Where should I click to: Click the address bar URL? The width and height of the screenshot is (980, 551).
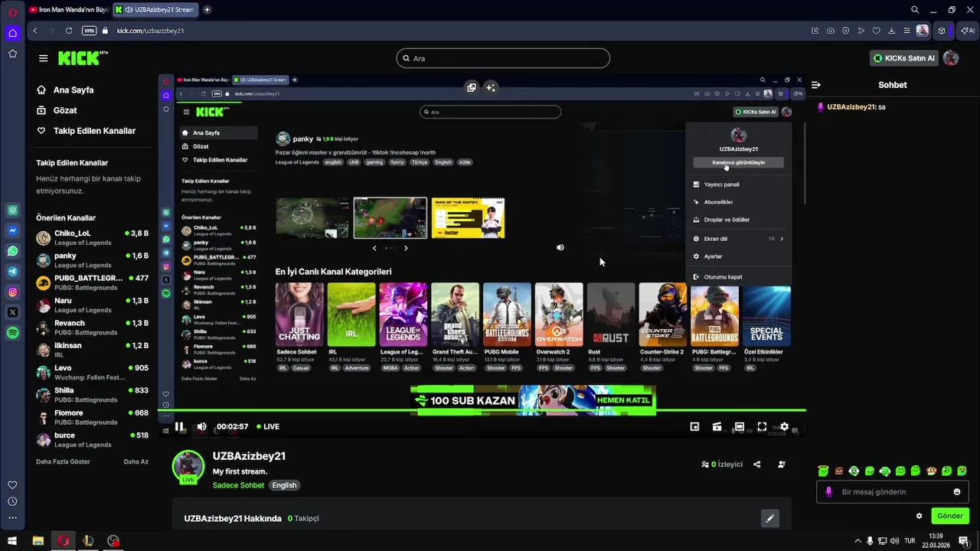coord(150,31)
